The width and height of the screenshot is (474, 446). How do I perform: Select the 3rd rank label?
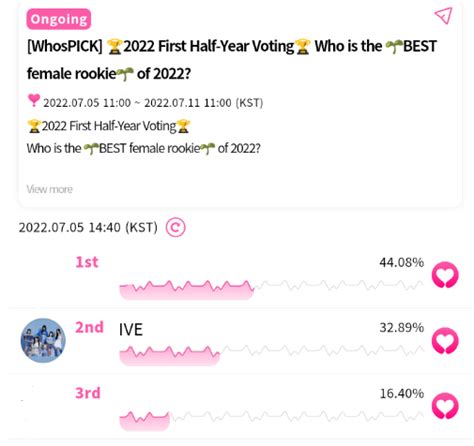point(88,393)
